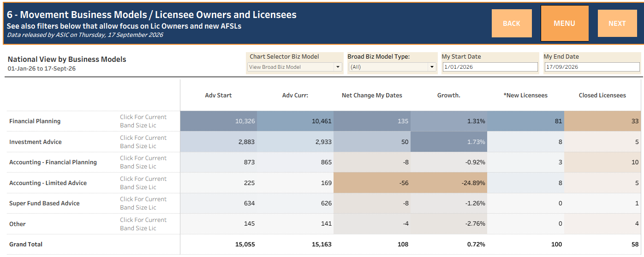This screenshot has width=644, height=257.
Task: Select the Accounting - Financial Planning row label
Action: click(x=53, y=162)
